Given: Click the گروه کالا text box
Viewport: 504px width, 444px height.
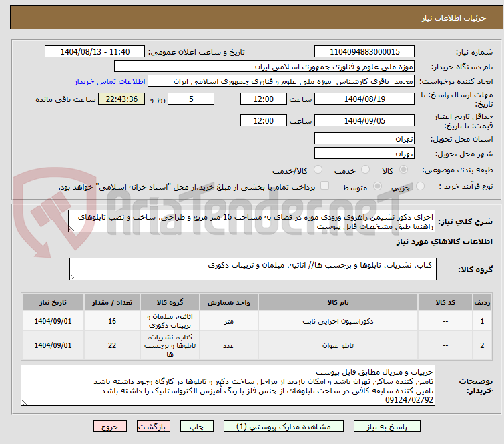Looking at the screenshot, I should pyautogui.click(x=252, y=269).
